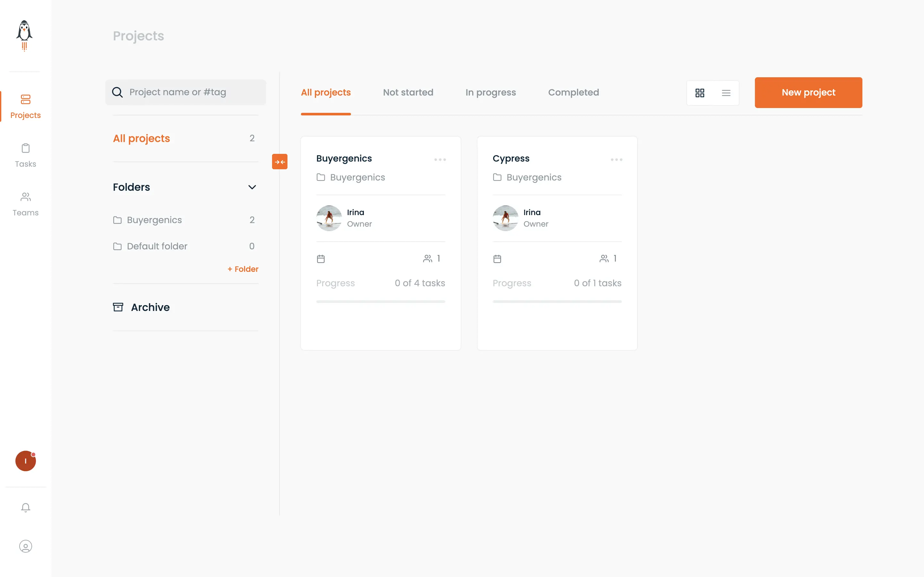924x577 pixels.
Task: Open the user account profile icon
Action: pyautogui.click(x=26, y=546)
